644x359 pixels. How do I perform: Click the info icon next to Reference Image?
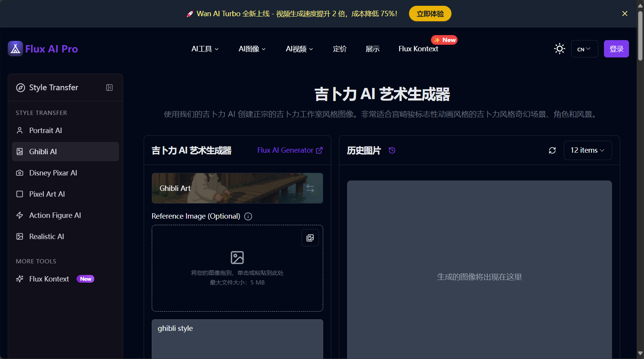pyautogui.click(x=248, y=216)
